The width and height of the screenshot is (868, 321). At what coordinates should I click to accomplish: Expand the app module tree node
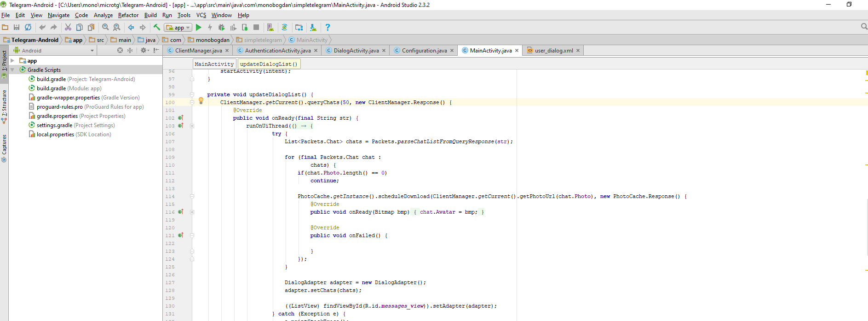pos(12,60)
